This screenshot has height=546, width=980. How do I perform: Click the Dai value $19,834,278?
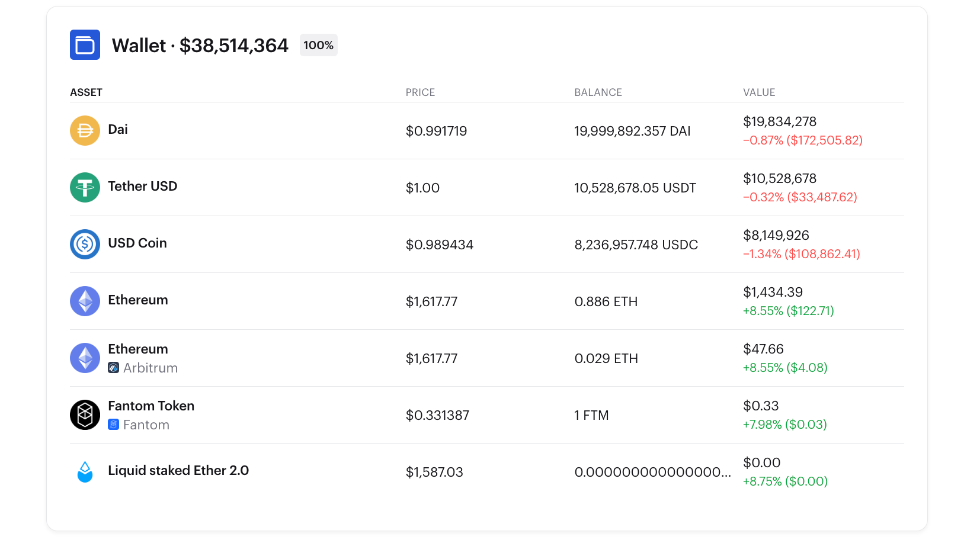780,121
